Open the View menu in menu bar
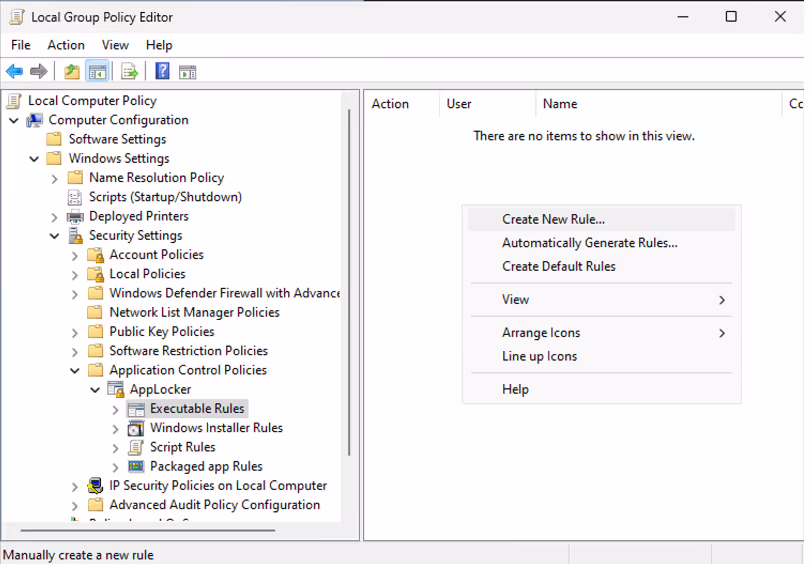This screenshot has width=812, height=564. (115, 45)
